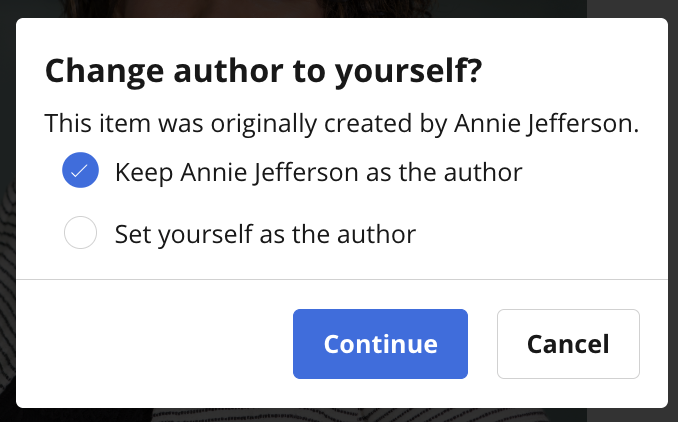Click the white checkmark in the blue circle

click(x=80, y=171)
